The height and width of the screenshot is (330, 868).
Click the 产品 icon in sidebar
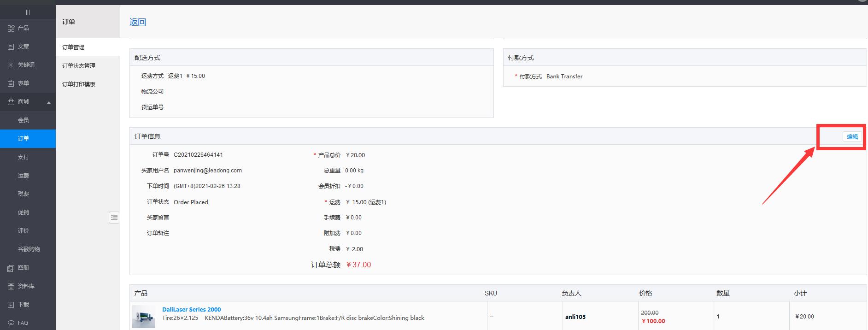pyautogui.click(x=11, y=28)
